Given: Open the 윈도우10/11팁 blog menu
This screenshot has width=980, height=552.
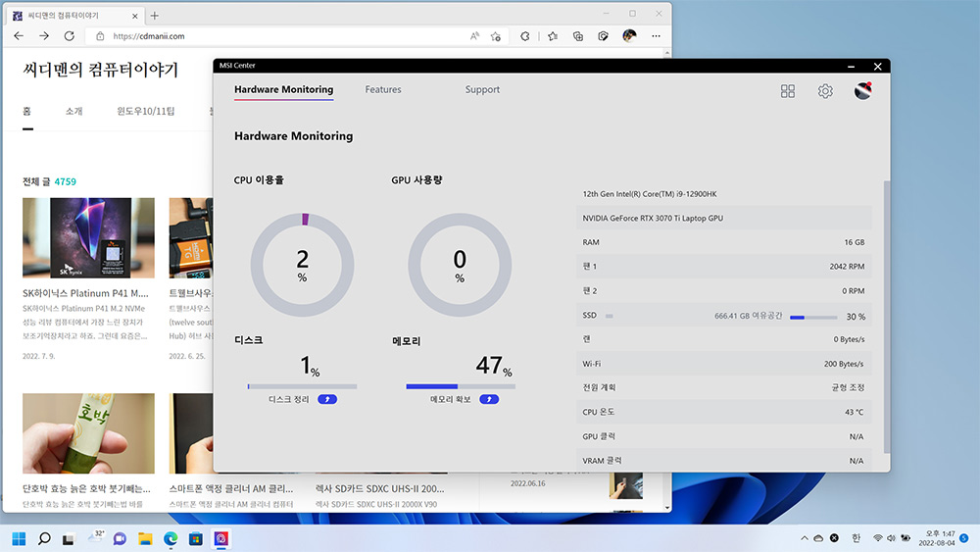Looking at the screenshot, I should click(146, 111).
